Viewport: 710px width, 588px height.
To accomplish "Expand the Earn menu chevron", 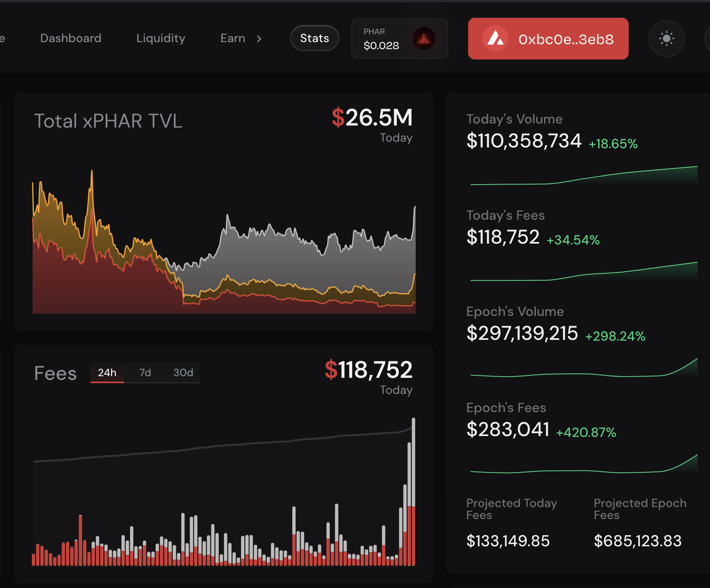I will pyautogui.click(x=259, y=38).
